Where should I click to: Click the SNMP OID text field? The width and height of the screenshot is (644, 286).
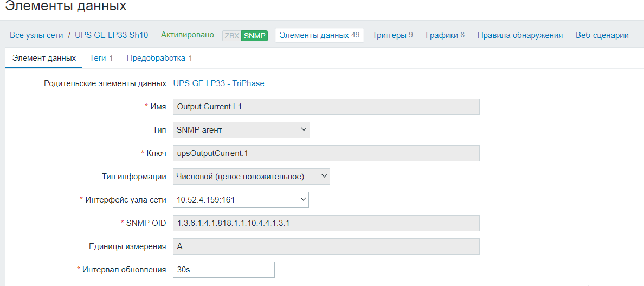(326, 223)
